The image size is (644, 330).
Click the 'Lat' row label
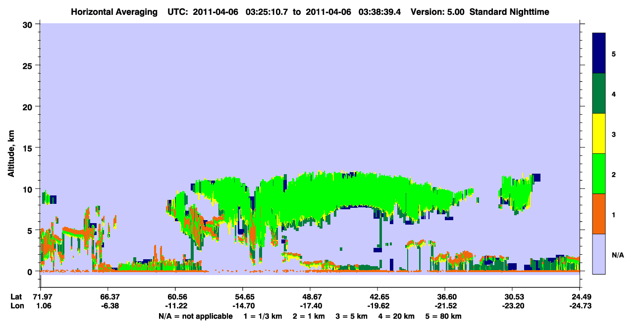coord(16,297)
